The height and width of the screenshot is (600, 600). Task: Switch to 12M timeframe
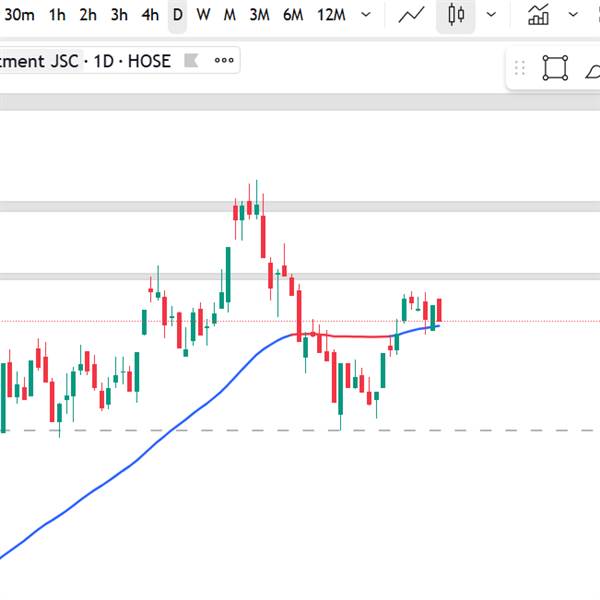coord(331,15)
